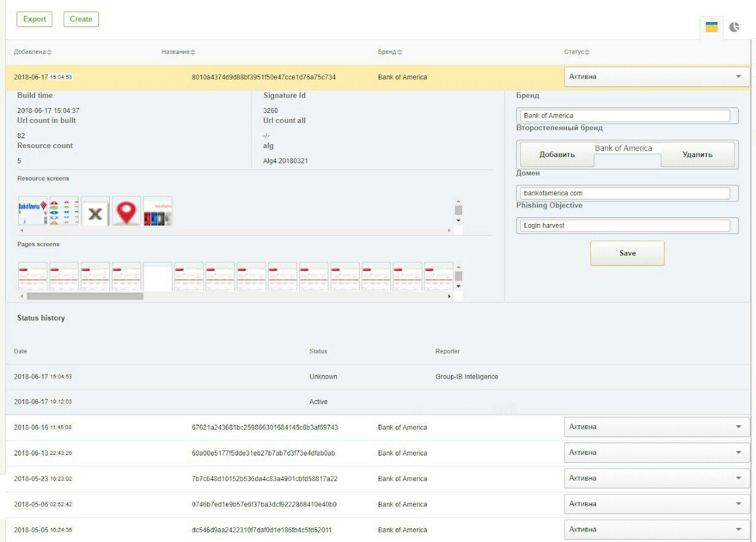Viewport: 756px width, 542px height.
Task: Switch to the pie chart view icon
Action: pos(735,27)
